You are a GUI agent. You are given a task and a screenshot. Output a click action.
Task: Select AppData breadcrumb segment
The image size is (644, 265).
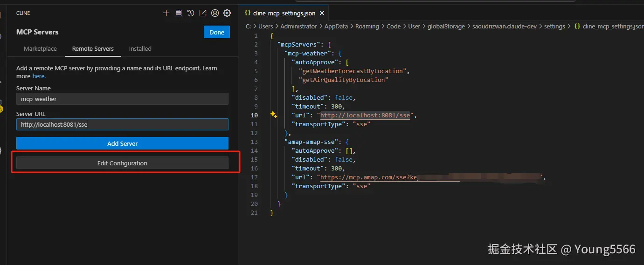[336, 26]
